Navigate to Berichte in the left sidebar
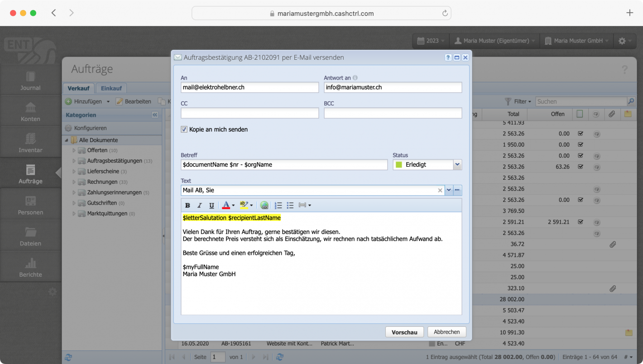This screenshot has width=643, height=364. point(30,266)
